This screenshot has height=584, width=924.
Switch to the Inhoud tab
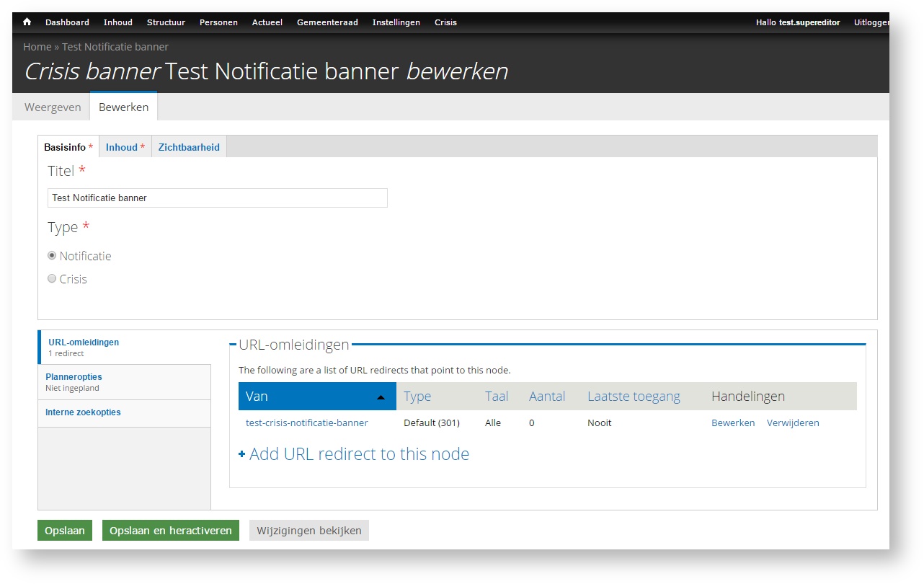(x=122, y=147)
